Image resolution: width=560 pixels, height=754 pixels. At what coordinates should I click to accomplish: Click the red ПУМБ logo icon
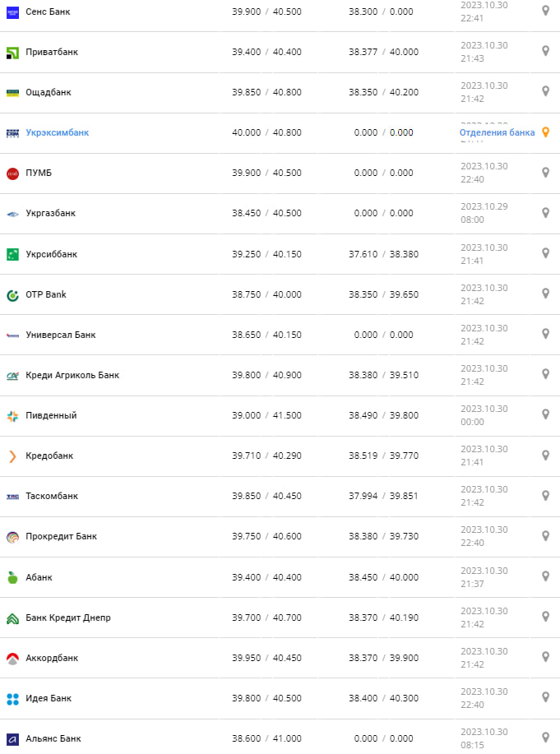(12, 173)
